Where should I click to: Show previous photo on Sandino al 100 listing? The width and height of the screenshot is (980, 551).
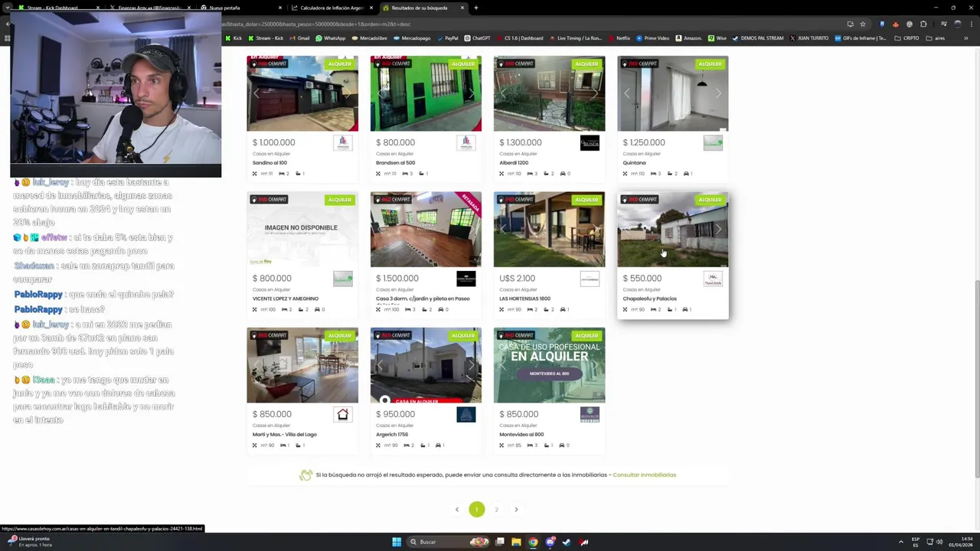tap(256, 93)
